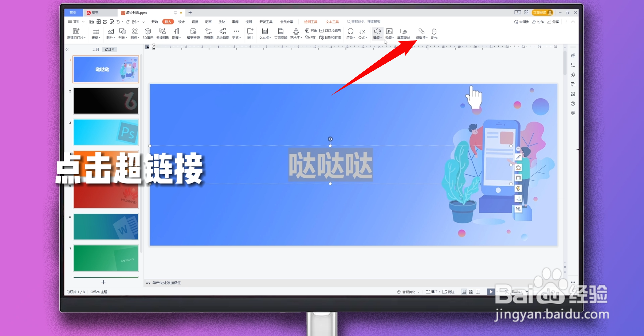This screenshot has width=644, height=336.
Task: Click the notes area '单击此处添加备注'
Action: [167, 283]
